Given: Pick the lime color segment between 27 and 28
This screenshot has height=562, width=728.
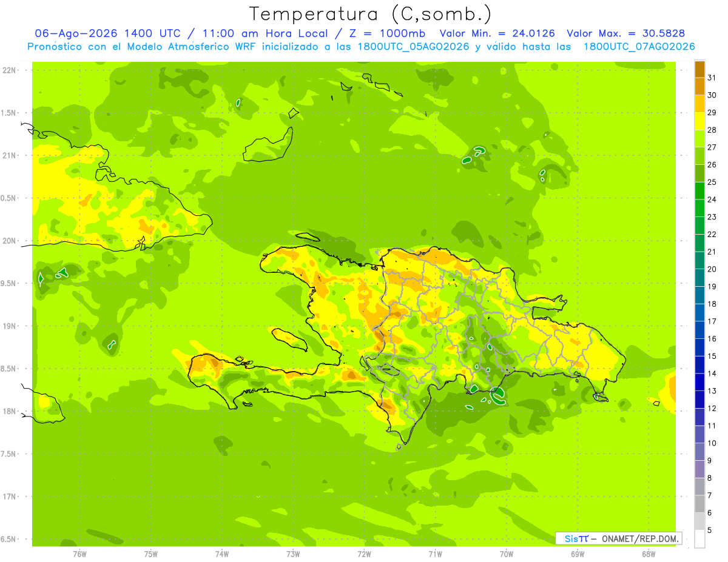Looking at the screenshot, I should pyautogui.click(x=699, y=139).
